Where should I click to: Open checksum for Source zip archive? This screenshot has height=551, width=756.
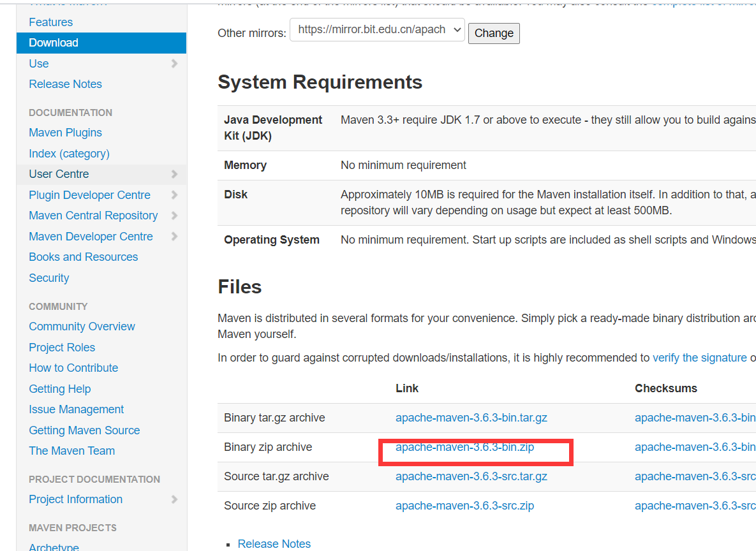click(695, 506)
